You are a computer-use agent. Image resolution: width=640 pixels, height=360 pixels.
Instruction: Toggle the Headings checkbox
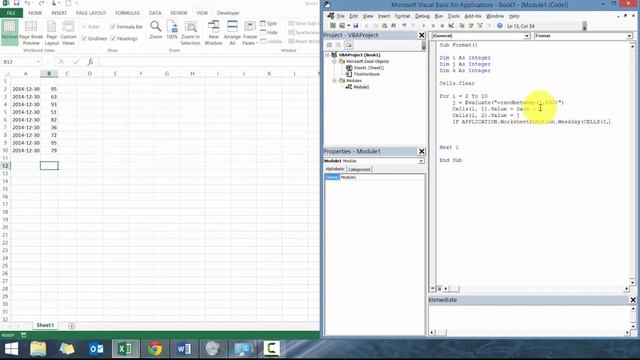pos(113,38)
